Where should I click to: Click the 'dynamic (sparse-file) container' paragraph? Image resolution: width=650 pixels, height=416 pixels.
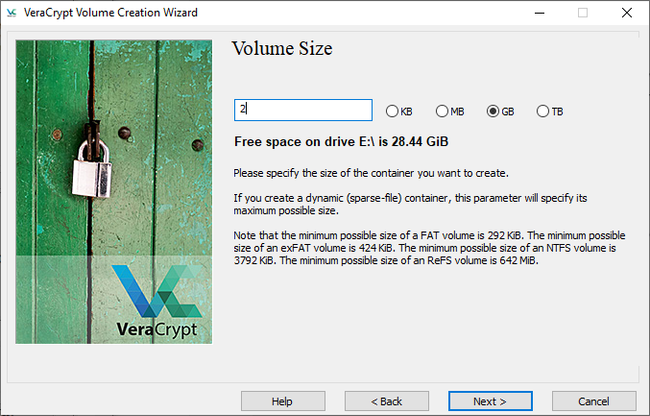point(410,204)
